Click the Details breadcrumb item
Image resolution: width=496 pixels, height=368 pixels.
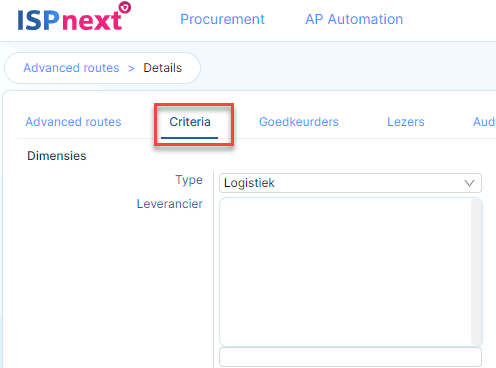coord(163,68)
